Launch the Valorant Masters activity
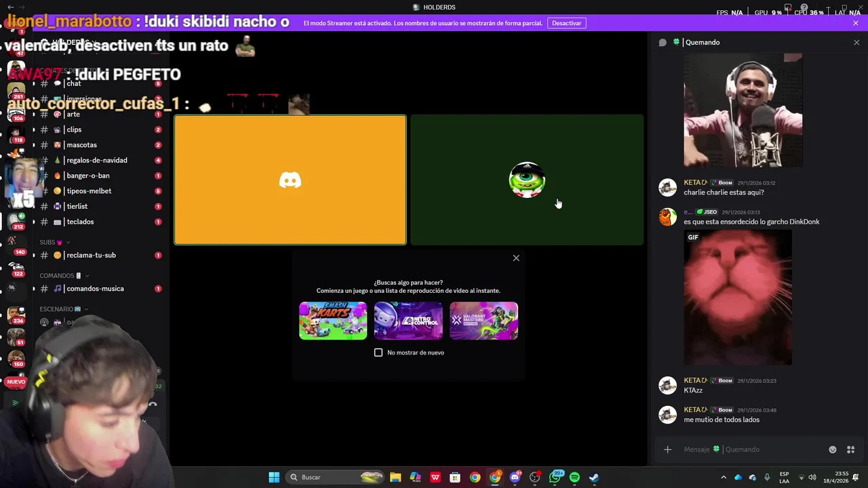This screenshot has width=868, height=488. point(484,321)
